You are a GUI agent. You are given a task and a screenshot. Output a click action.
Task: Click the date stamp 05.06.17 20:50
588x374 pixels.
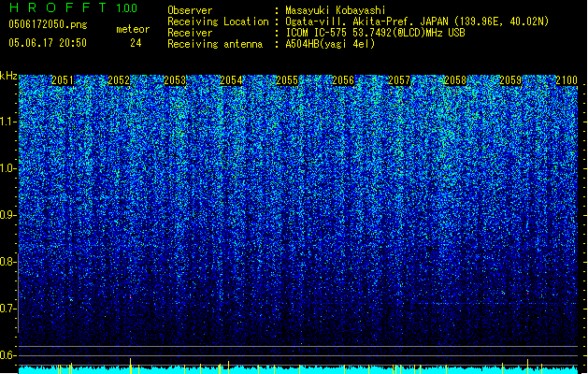point(48,43)
